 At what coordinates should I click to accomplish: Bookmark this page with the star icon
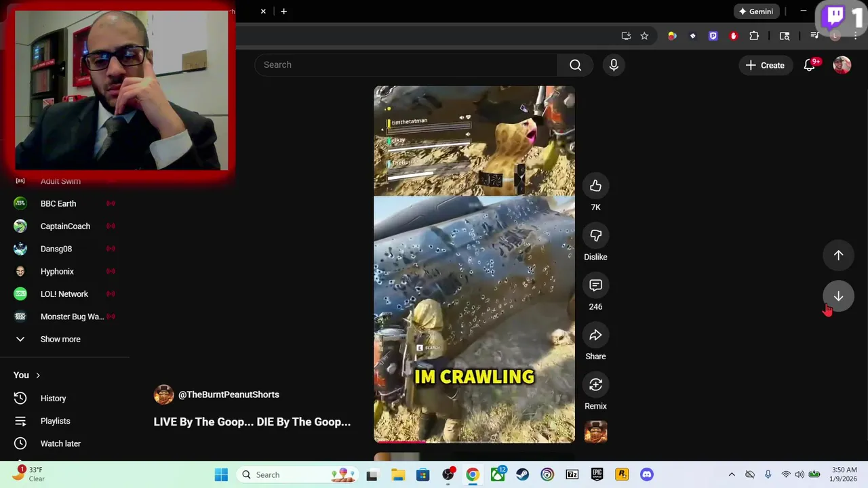[x=644, y=36]
